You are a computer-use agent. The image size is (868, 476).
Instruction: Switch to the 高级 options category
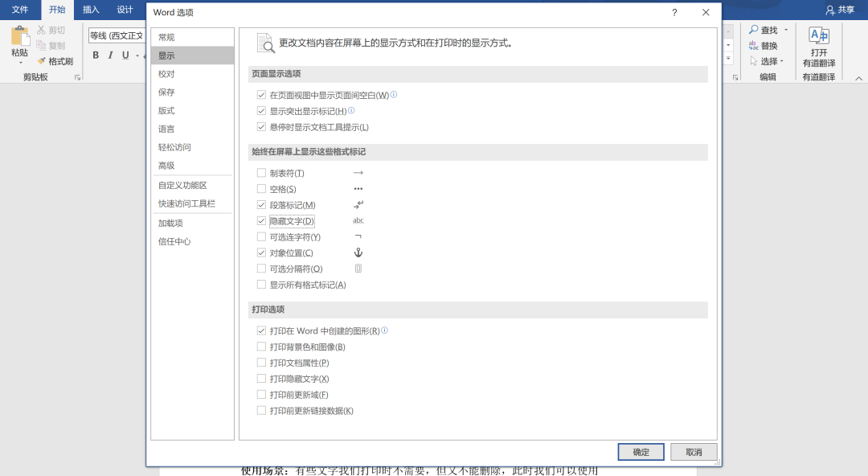[x=166, y=166]
